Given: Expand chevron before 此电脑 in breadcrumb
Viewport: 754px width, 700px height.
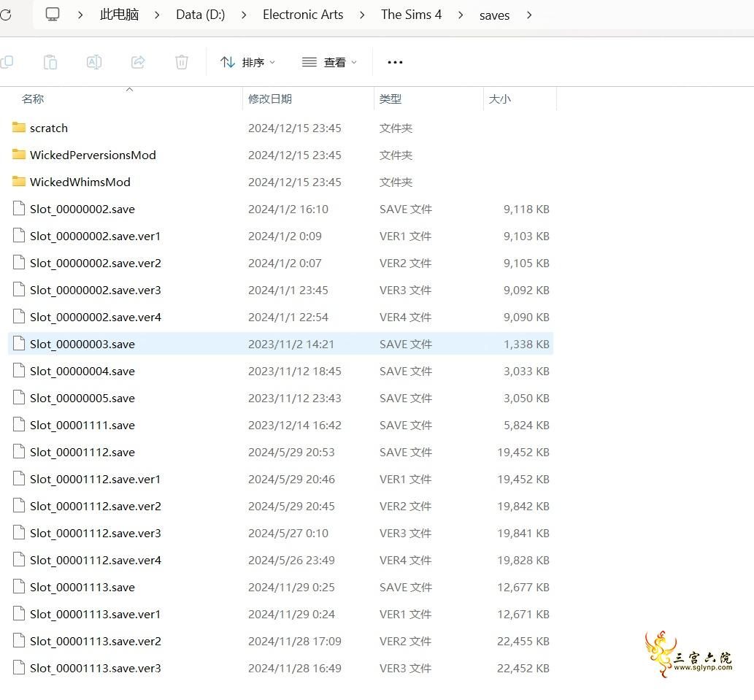Looking at the screenshot, I should [80, 15].
